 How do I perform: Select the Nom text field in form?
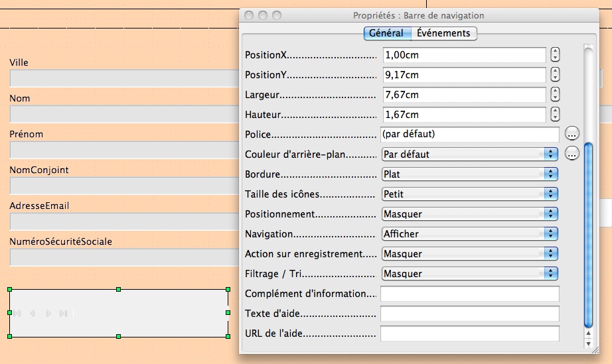pos(125,114)
